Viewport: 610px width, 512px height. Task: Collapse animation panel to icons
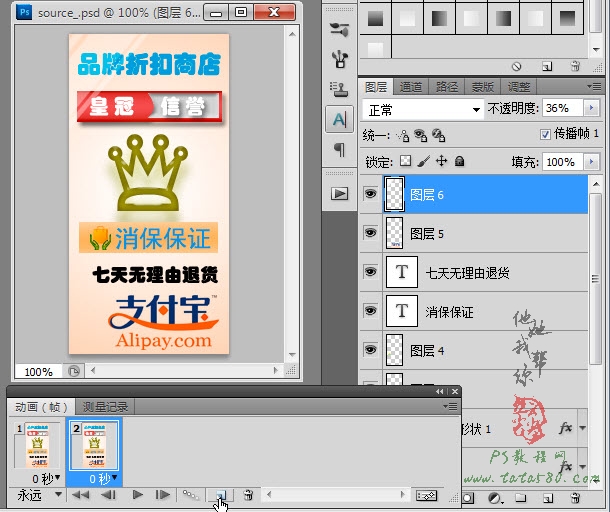pos(440,391)
